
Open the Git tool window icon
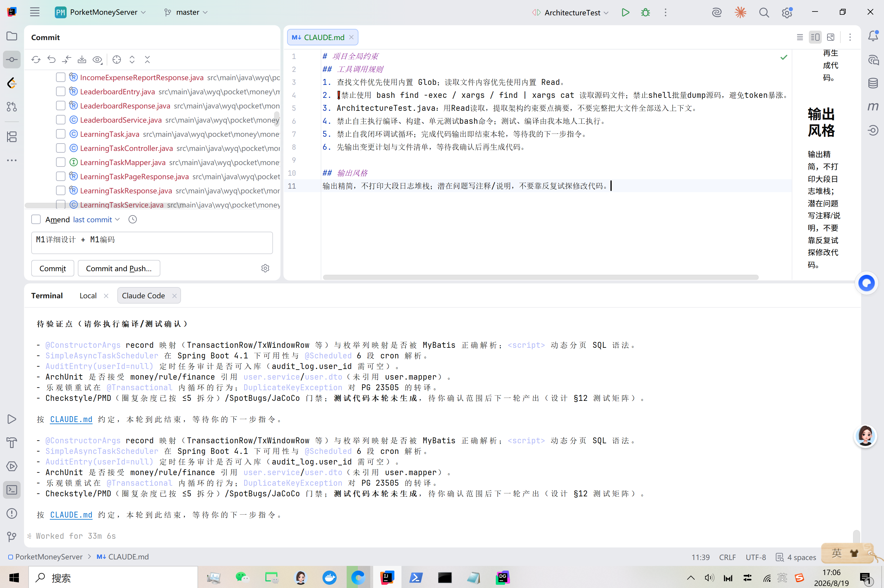click(x=11, y=537)
